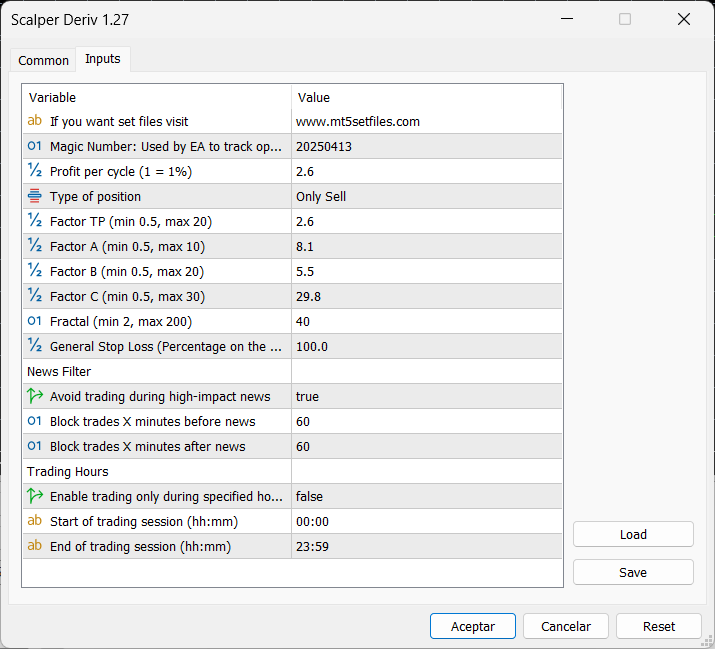Screen dimensions: 715x649
Task: Select the 'Start of trading session (hh:mm)' label
Action: coord(144,522)
